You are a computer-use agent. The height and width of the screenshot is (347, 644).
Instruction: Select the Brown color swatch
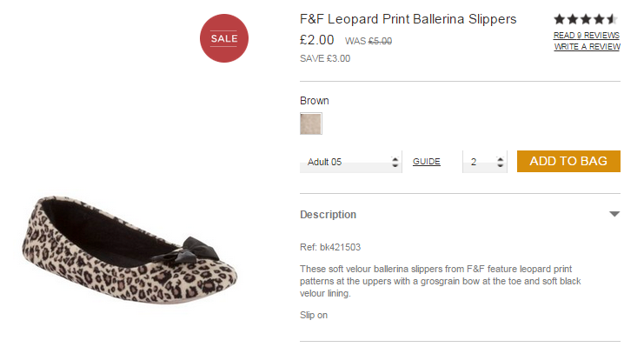[x=311, y=123]
